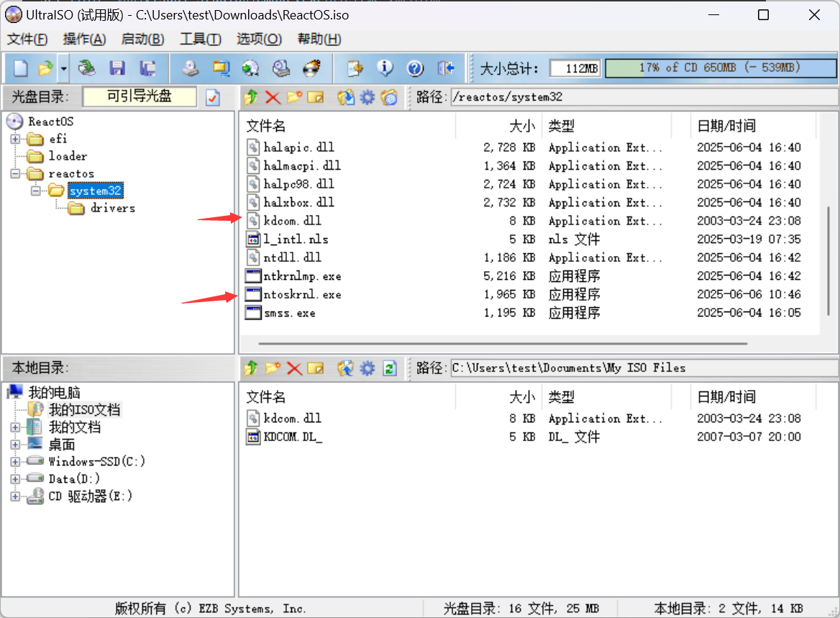Expand the efi folder node
The height and width of the screenshot is (618, 840).
pos(15,140)
